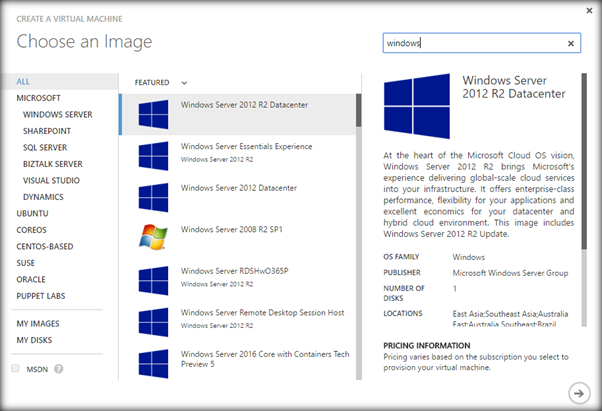
Task: Open the Featured sort dropdown
Action: [161, 83]
